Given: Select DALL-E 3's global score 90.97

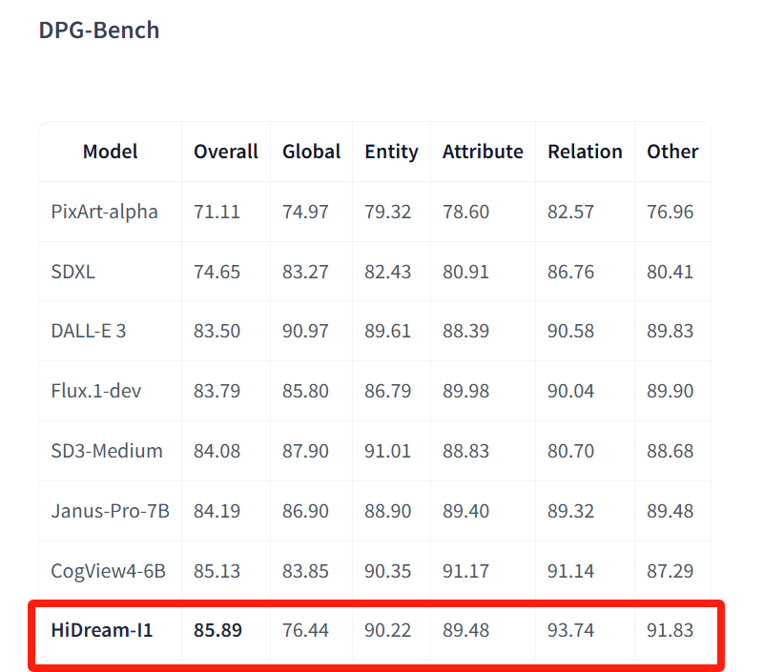Looking at the screenshot, I should click(x=305, y=331).
